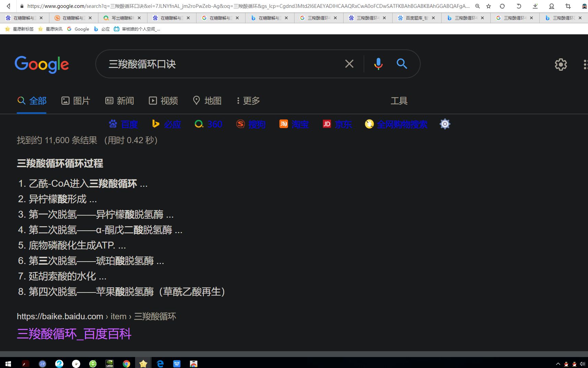The image size is (588, 368).
Task: Switch to the 图片 results tab
Action: coord(75,101)
